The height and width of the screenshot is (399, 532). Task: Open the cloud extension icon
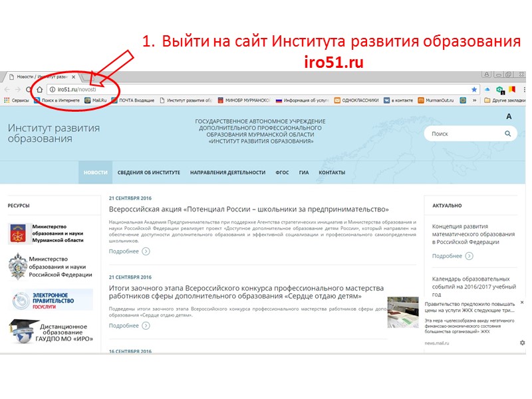point(487,89)
